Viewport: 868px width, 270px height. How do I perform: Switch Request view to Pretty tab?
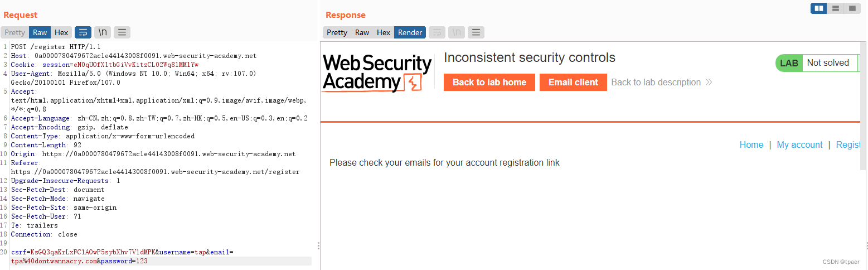tap(15, 32)
